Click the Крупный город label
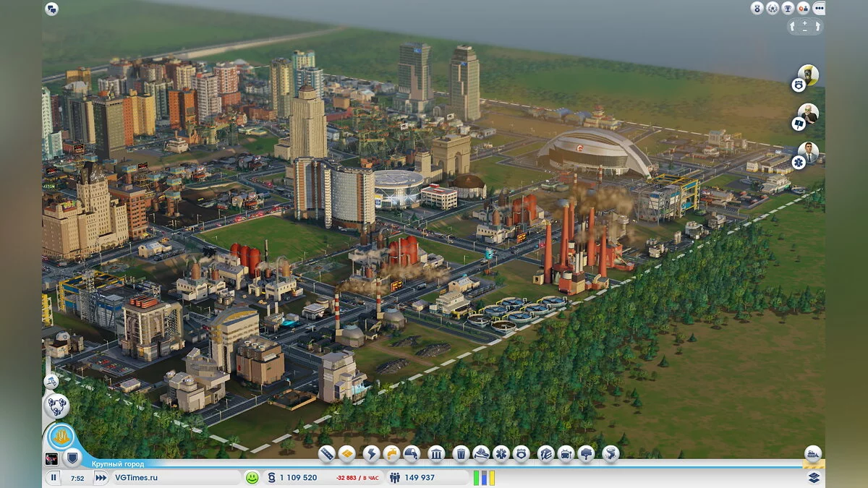The width and height of the screenshot is (868, 488). coord(117,464)
